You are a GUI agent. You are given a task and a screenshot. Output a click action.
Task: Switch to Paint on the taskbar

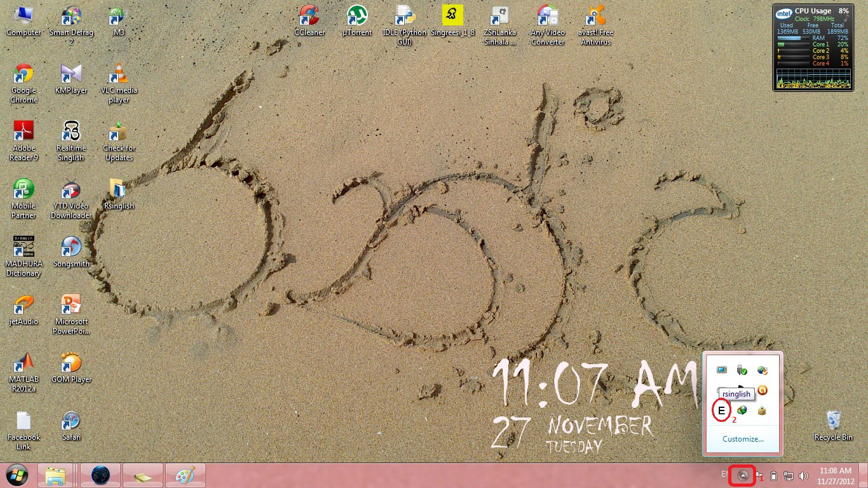pyautogui.click(x=186, y=475)
